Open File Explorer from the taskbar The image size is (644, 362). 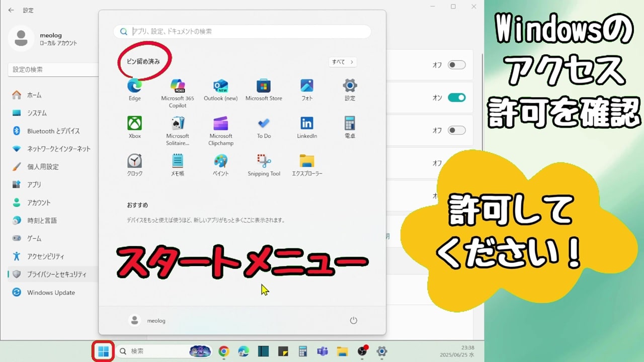point(342,351)
